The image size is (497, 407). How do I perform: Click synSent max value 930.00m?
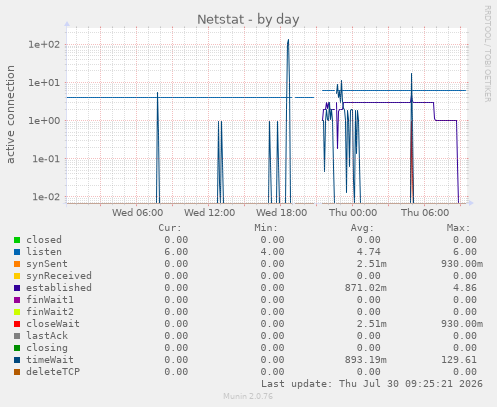(x=462, y=264)
